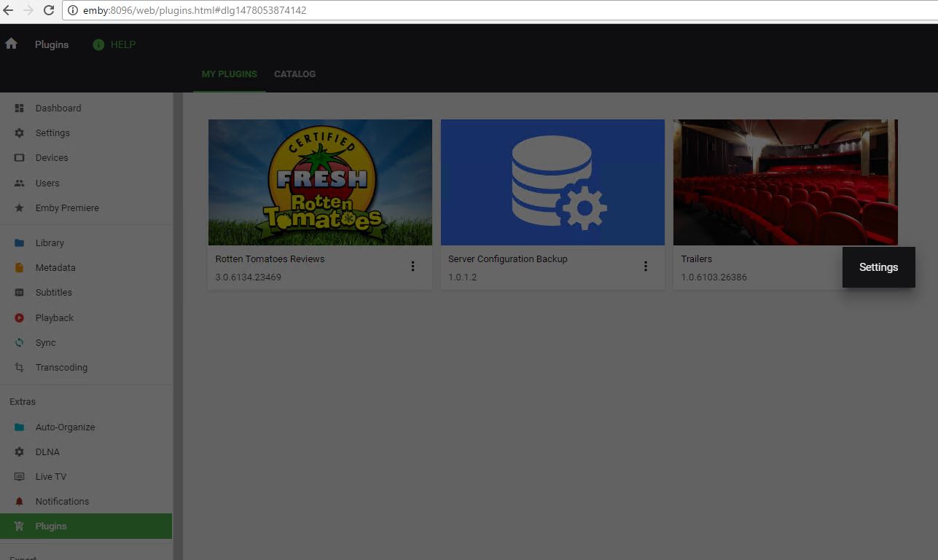The image size is (938, 560).
Task: Click the Plugins shopping cart icon
Action: coord(20,527)
